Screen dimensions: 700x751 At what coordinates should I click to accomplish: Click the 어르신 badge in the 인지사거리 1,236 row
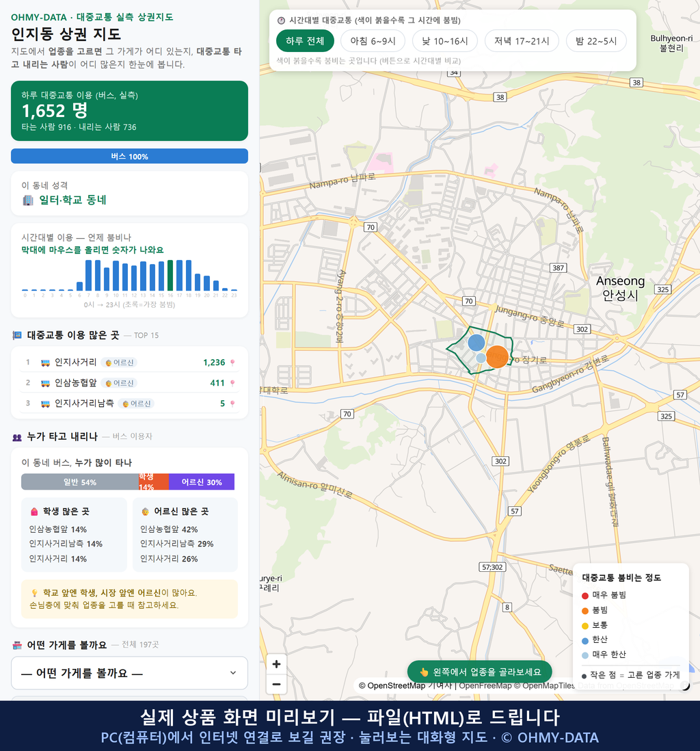click(119, 363)
